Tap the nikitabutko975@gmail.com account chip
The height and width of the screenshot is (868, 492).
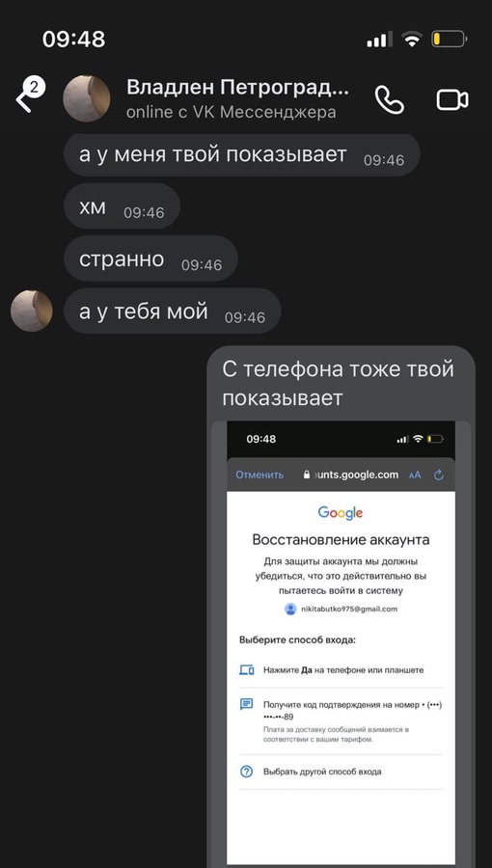pyautogui.click(x=341, y=609)
